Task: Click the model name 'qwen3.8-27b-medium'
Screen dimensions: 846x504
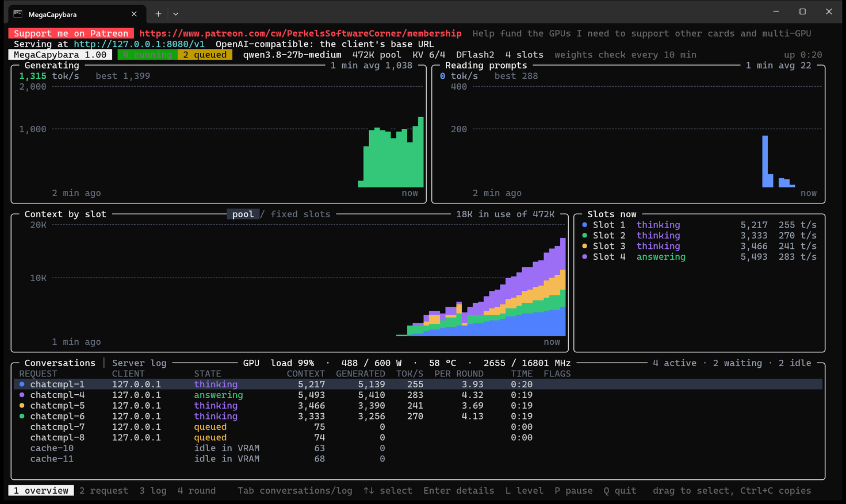Action: pyautogui.click(x=292, y=55)
